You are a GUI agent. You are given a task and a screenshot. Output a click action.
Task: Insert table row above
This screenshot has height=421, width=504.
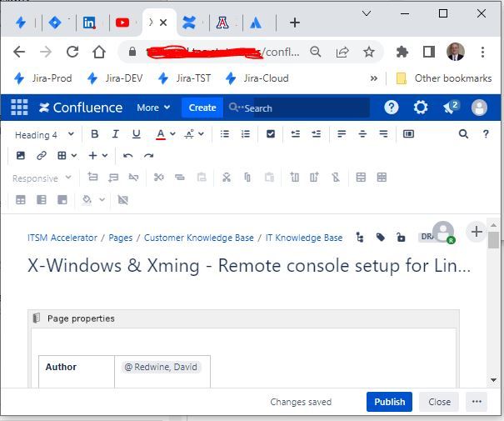click(x=92, y=177)
